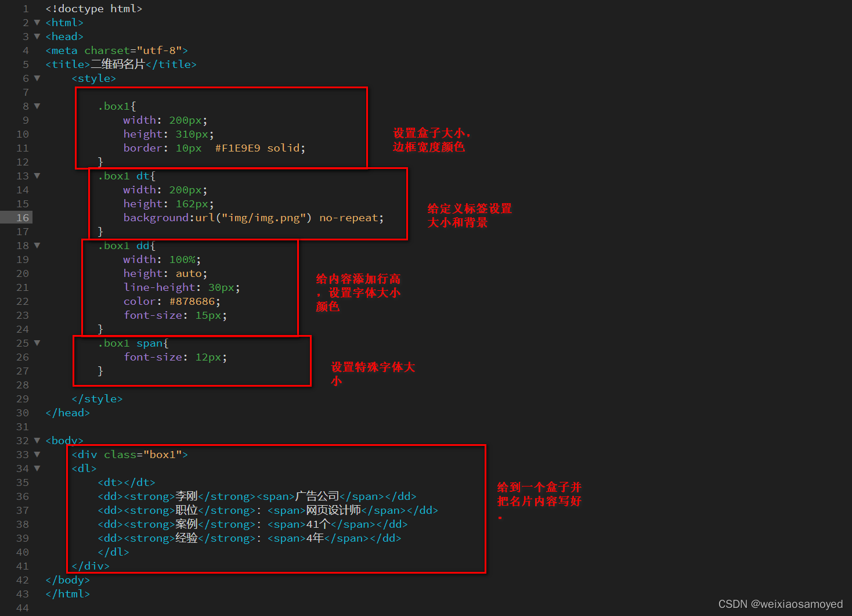
Task: Click the no-repeat keyword
Action: coord(348,218)
